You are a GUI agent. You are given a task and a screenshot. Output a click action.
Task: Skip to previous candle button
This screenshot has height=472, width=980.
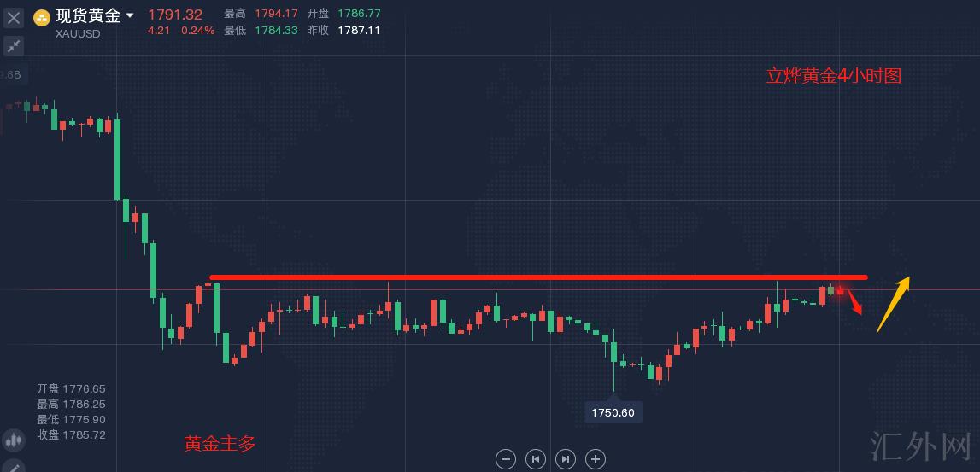click(x=536, y=459)
